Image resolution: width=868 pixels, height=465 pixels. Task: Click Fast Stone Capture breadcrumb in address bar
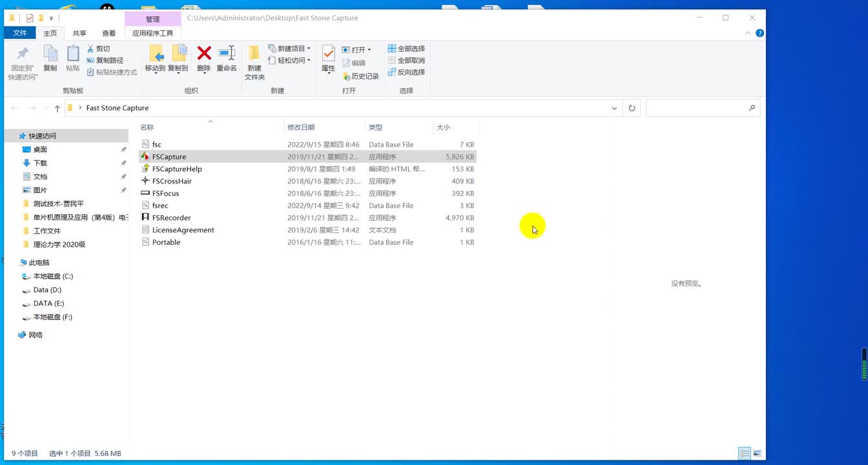coord(118,108)
